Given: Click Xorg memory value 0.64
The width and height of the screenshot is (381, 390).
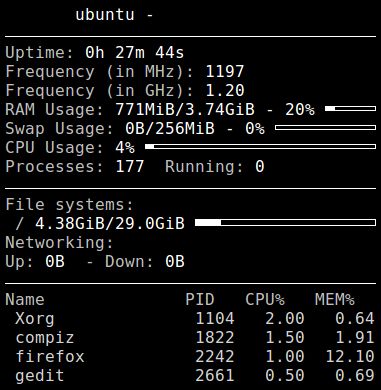Looking at the screenshot, I should pos(355,319).
